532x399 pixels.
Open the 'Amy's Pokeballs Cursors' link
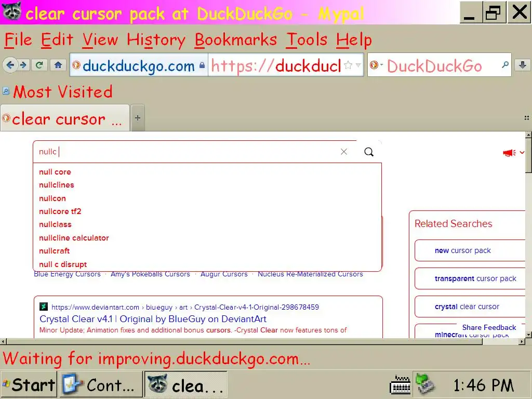tap(150, 274)
